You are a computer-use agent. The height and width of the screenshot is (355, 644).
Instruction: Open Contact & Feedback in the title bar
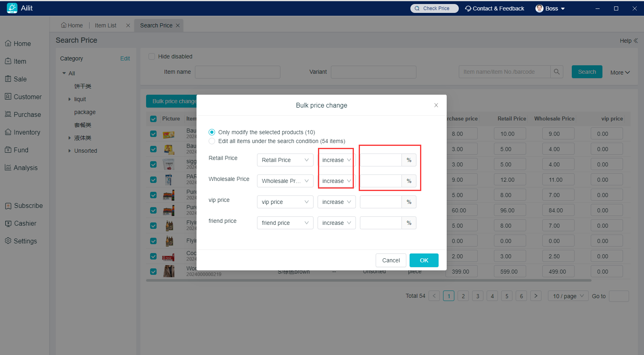tap(494, 8)
